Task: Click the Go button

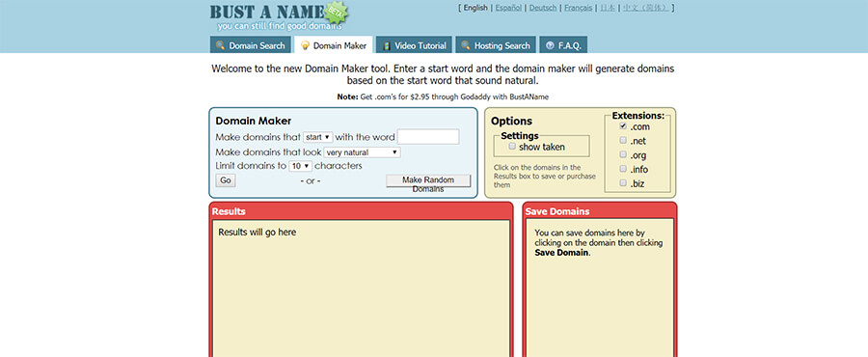Action: click(x=226, y=180)
